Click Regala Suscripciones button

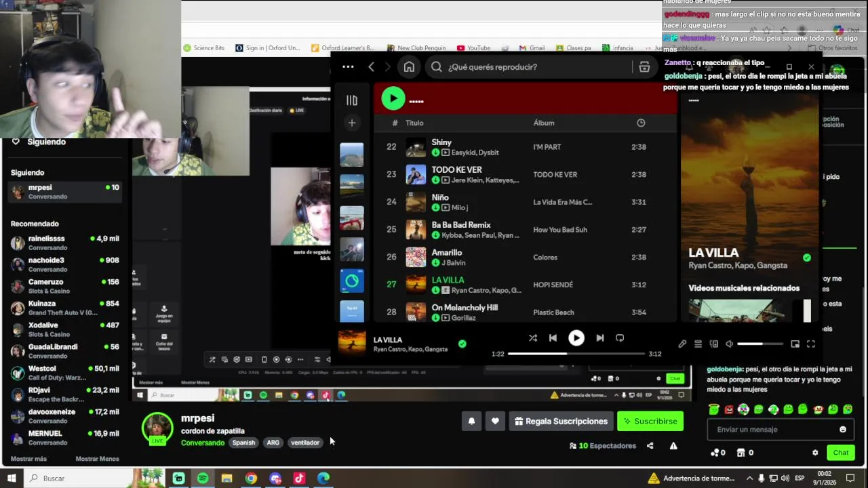coord(561,421)
